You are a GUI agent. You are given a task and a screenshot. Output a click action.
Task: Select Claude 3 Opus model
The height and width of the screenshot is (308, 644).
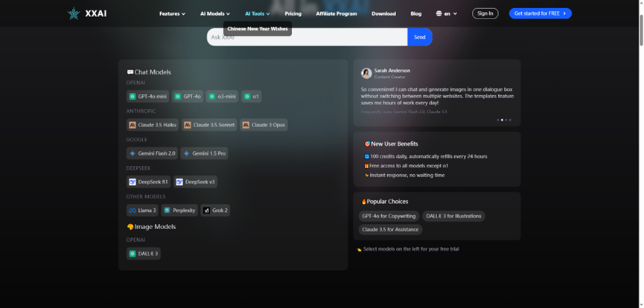tap(264, 125)
